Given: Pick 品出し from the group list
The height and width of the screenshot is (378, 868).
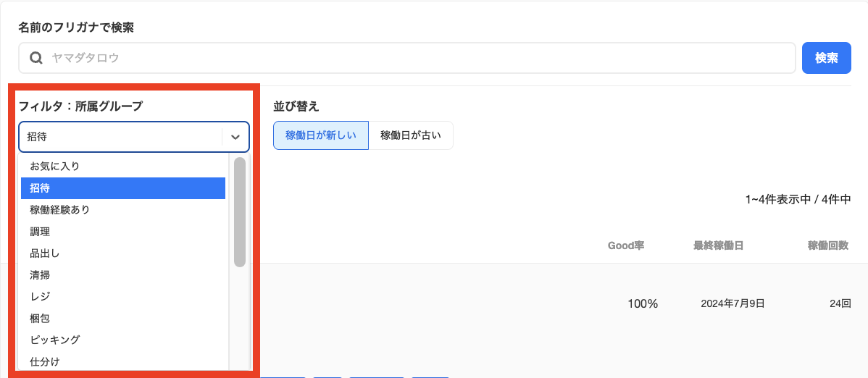Looking at the screenshot, I should (x=123, y=253).
